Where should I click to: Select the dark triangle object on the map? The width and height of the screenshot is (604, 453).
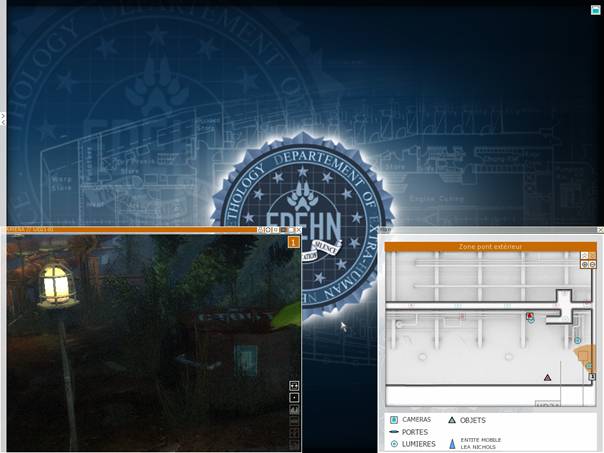547,378
